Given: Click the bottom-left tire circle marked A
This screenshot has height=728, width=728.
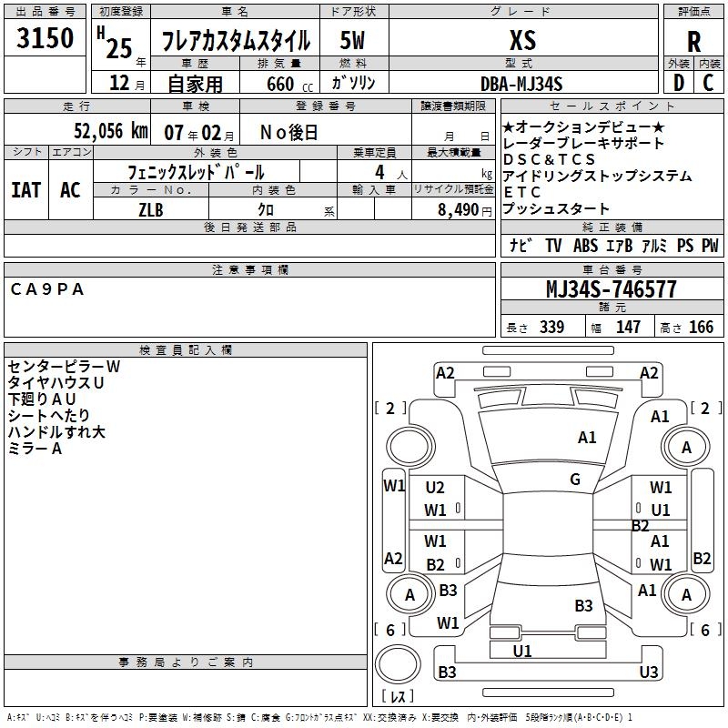Looking at the screenshot, I should [409, 594].
